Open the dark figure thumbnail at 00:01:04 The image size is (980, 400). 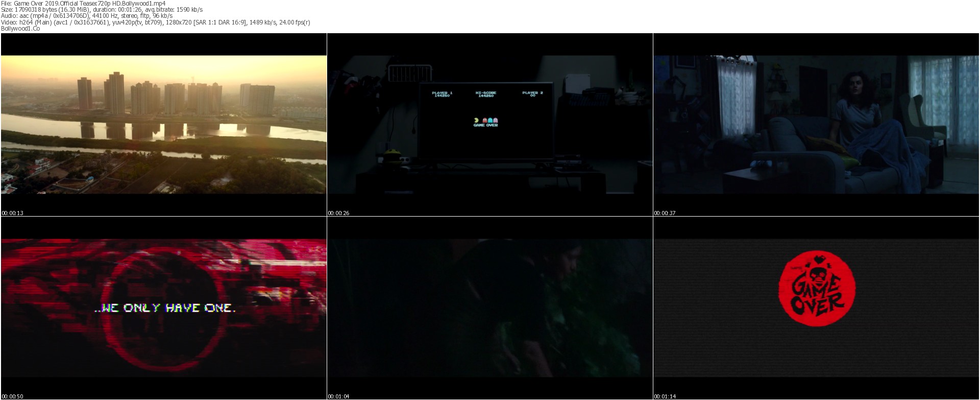tap(490, 308)
